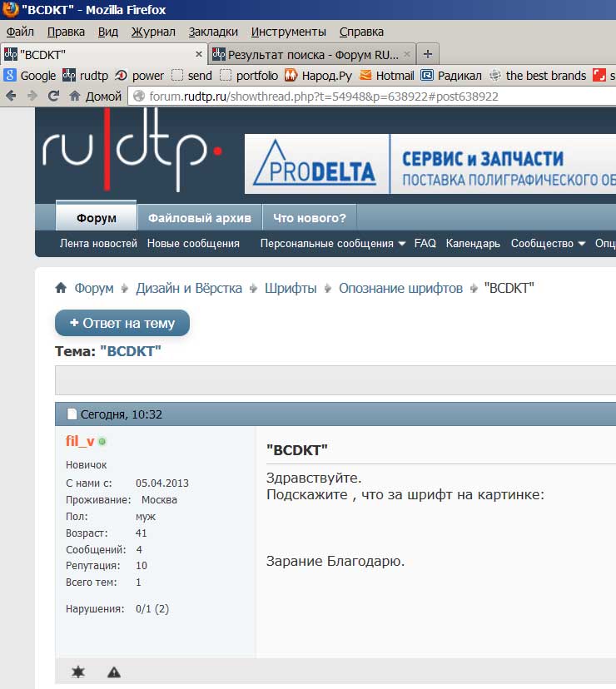
Task: Click the address bar URL field
Action: click(x=374, y=97)
